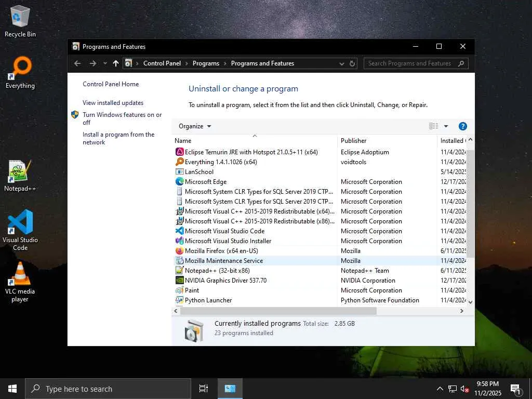Viewport: 532px width, 399px height.
Task: Click the Notepad++ Team publisher cell
Action: (365, 270)
